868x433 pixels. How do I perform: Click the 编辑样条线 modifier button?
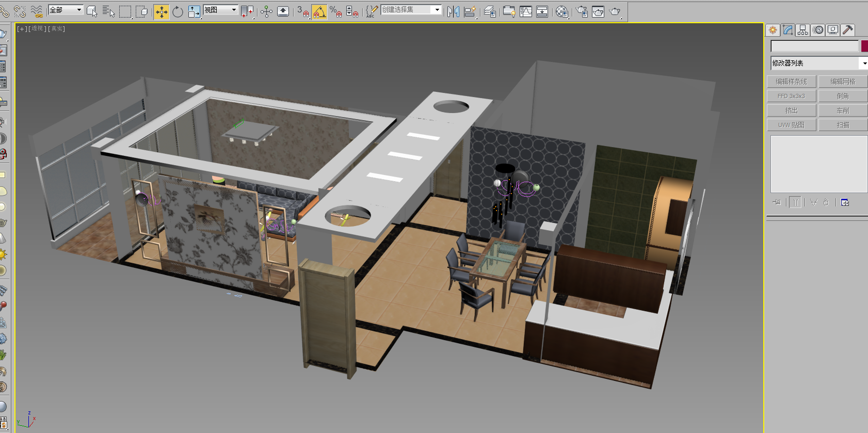pos(791,82)
